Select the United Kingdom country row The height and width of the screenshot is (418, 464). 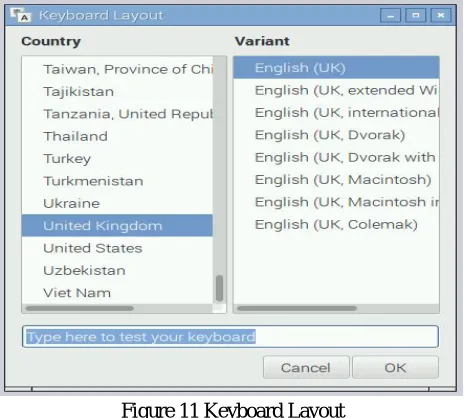(x=117, y=226)
